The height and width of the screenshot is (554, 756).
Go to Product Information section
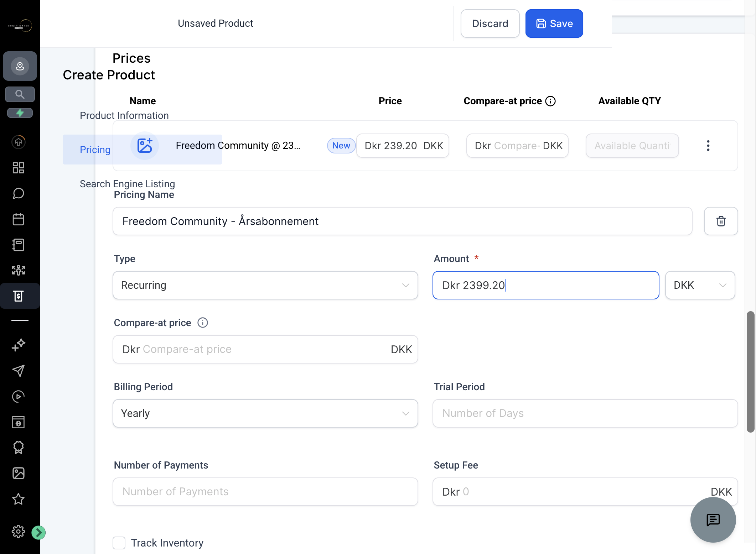point(124,115)
